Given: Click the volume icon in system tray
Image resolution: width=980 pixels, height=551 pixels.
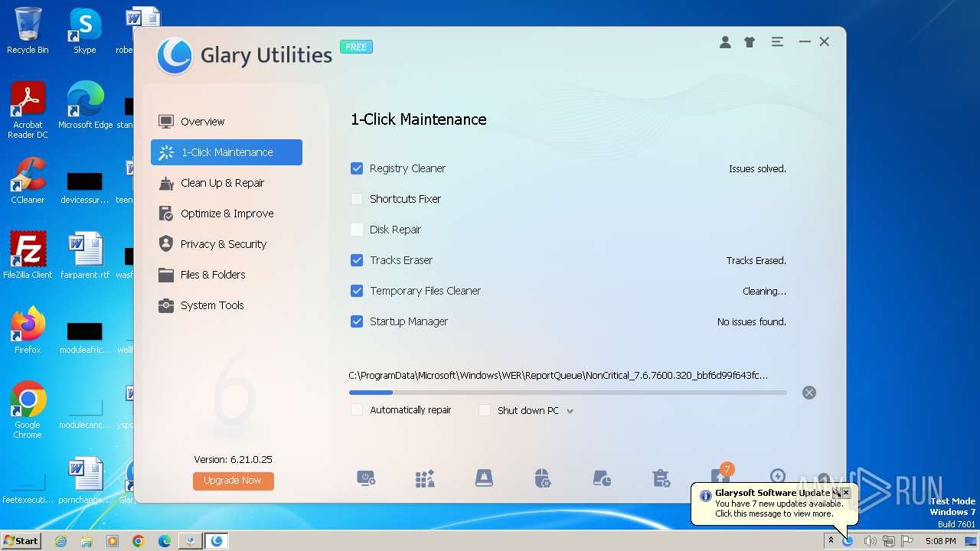Looking at the screenshot, I should (870, 541).
